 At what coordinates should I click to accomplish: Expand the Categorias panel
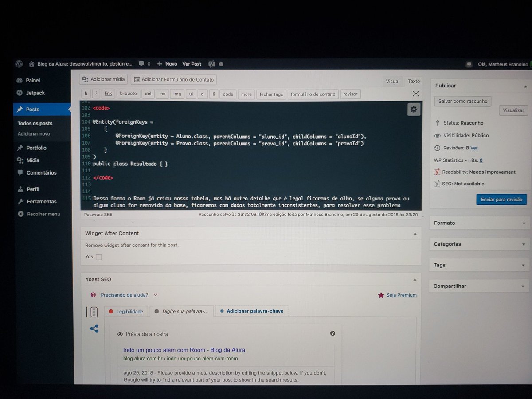[x=524, y=244]
